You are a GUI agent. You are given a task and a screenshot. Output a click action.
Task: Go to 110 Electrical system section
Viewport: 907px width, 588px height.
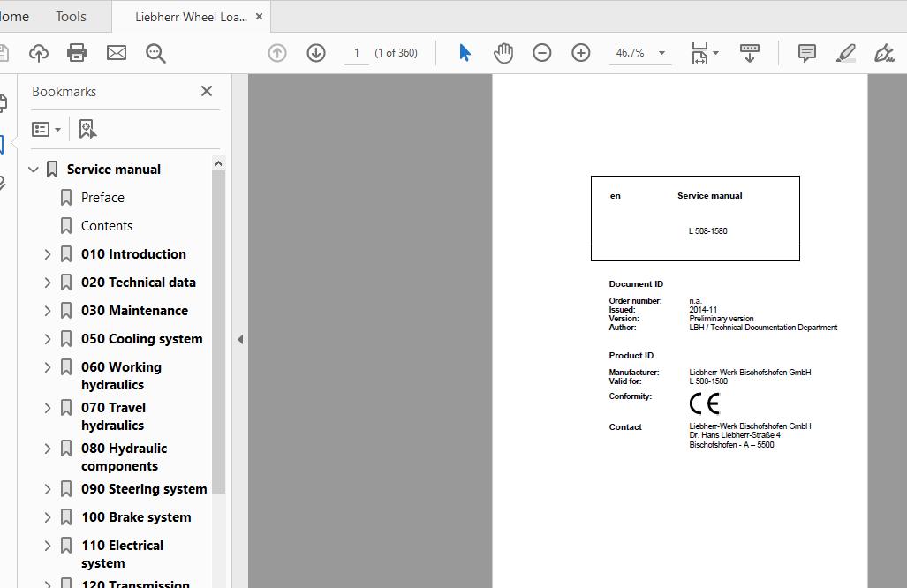click(122, 554)
